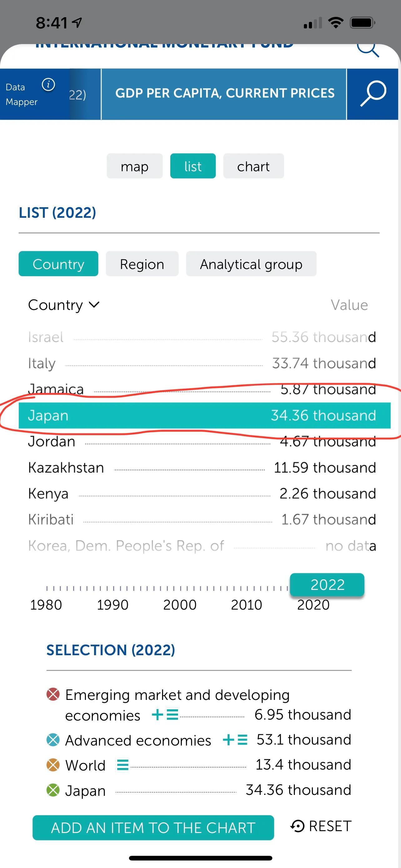This screenshot has width=401, height=868.
Task: Select the Region filter tab
Action: pyautogui.click(x=142, y=264)
